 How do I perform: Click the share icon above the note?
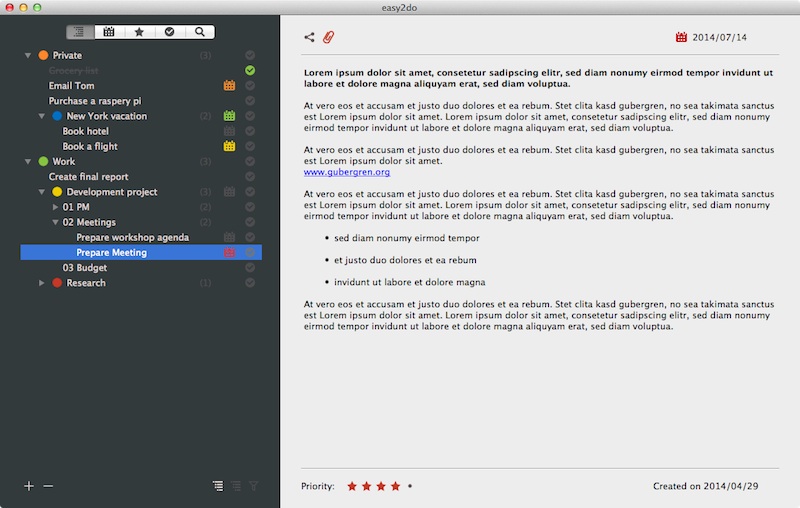click(309, 37)
